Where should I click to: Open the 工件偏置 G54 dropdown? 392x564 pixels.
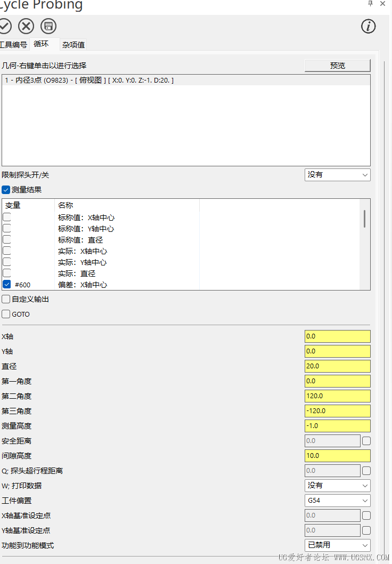(337, 501)
